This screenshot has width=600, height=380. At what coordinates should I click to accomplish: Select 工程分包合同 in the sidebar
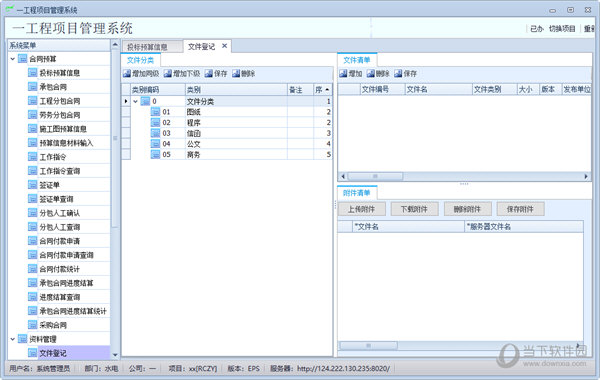click(x=59, y=101)
